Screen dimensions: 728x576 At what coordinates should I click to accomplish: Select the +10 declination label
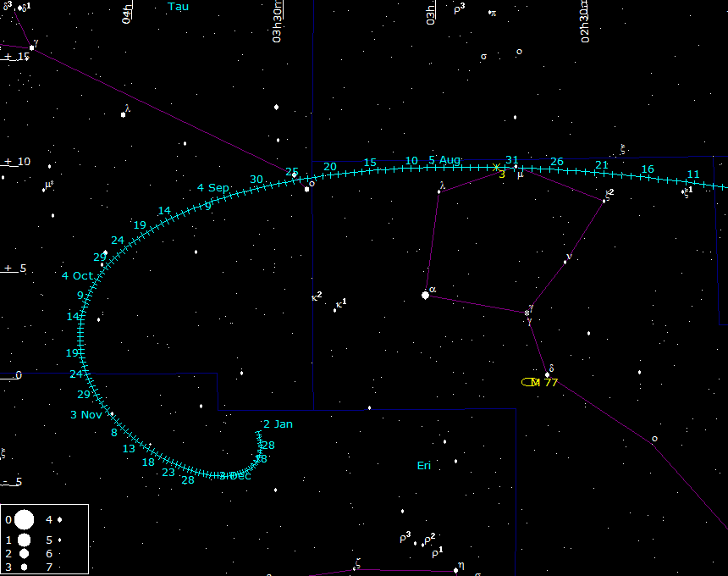[17, 162]
